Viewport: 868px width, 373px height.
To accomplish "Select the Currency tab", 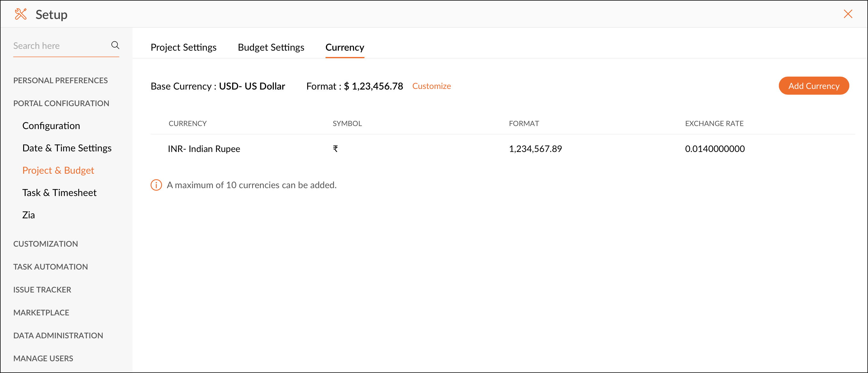I will coord(345,47).
